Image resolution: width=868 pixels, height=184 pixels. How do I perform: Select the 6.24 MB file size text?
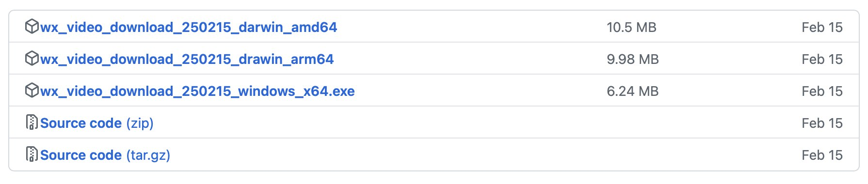(633, 91)
